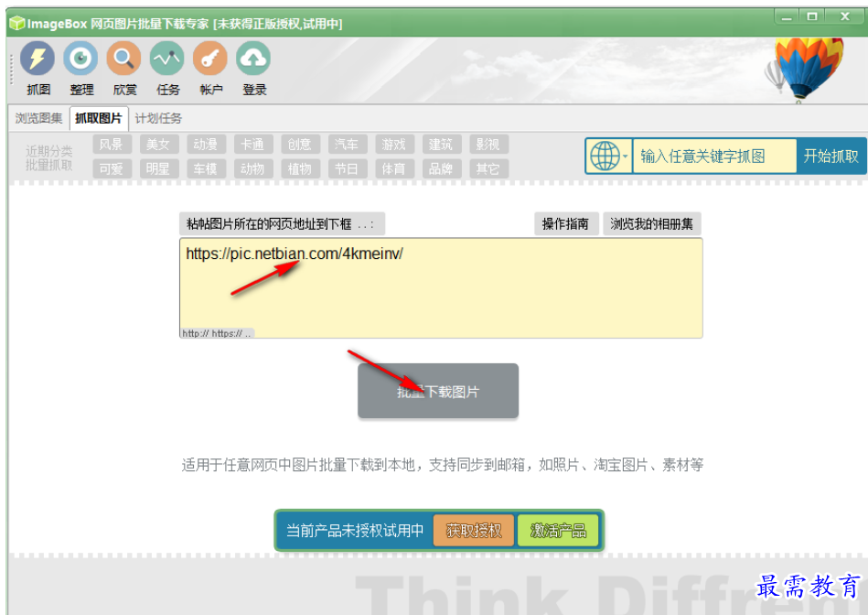Choose the 节日 category
Image resolution: width=868 pixels, height=615 pixels.
[347, 168]
